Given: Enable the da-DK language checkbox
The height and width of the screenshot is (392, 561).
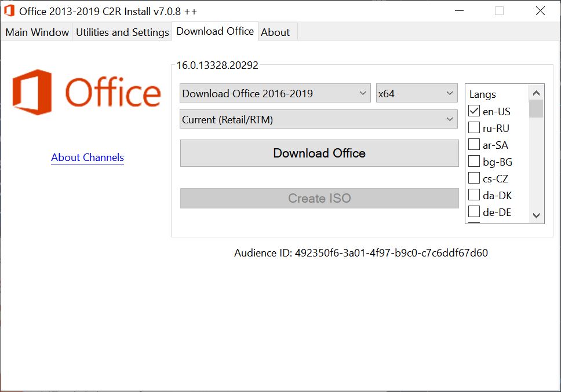Looking at the screenshot, I should click(473, 195).
